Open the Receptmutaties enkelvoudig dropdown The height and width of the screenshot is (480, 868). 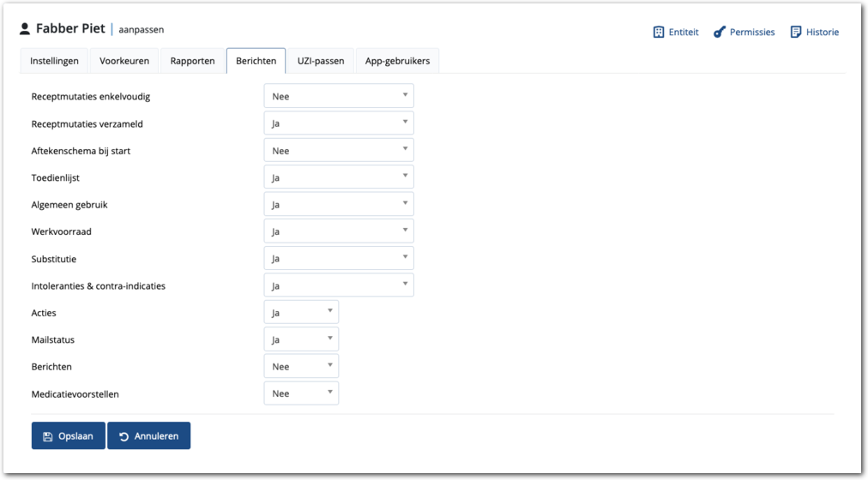click(x=339, y=96)
